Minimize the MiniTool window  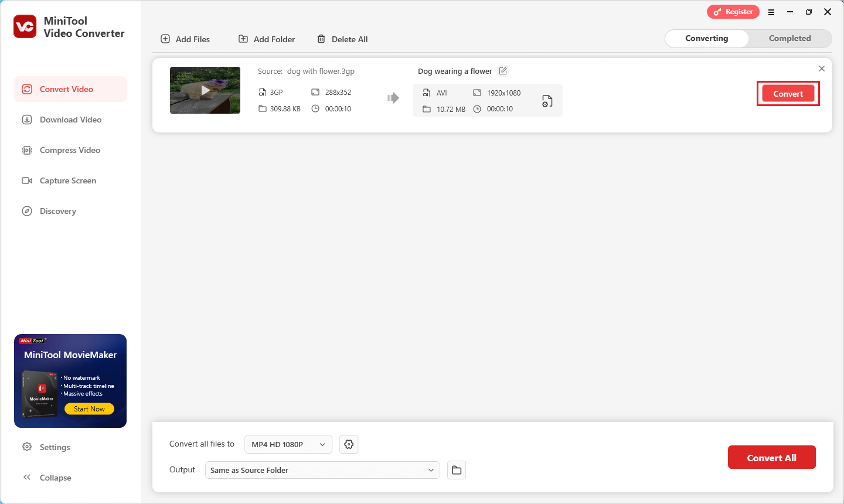[x=790, y=12]
